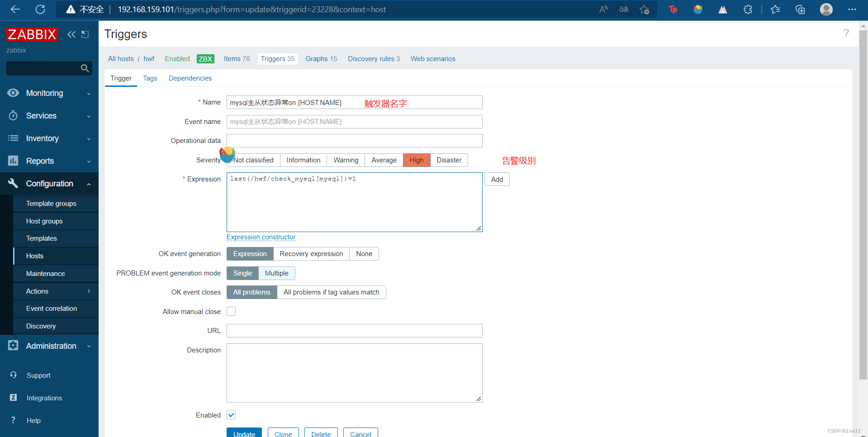Click the translate page icon
Image resolution: width=868 pixels, height=437 pixels.
tap(624, 9)
